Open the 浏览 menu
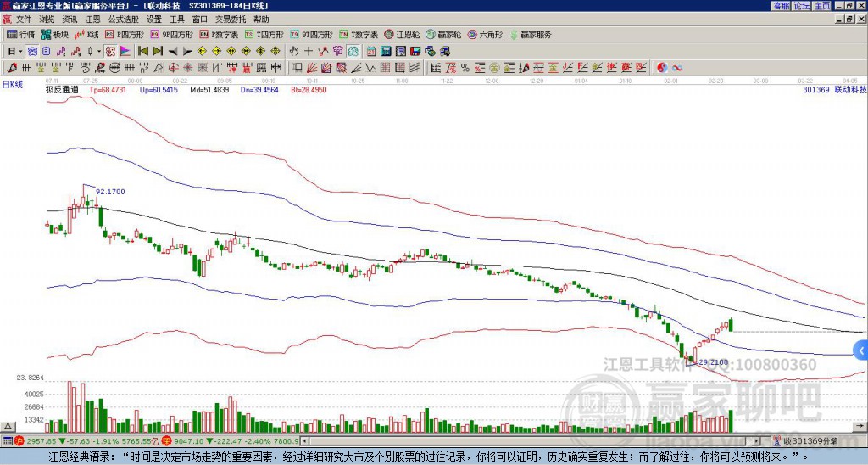 47,20
